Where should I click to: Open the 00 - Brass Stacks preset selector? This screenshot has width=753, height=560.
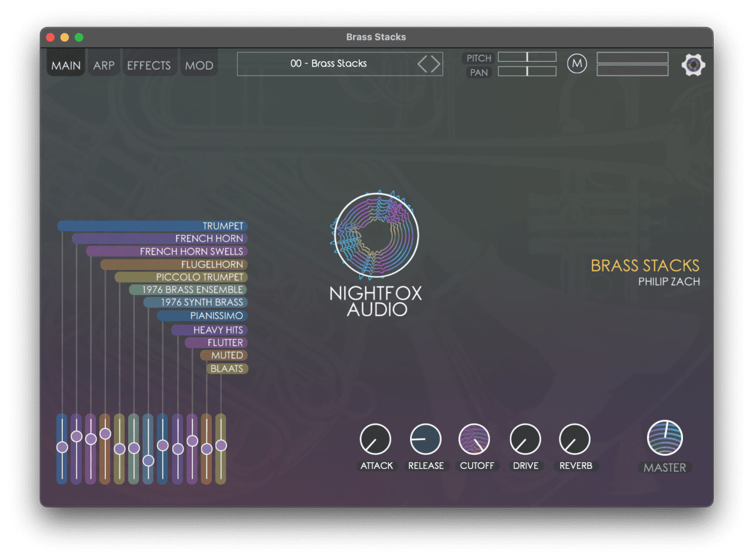click(x=328, y=64)
